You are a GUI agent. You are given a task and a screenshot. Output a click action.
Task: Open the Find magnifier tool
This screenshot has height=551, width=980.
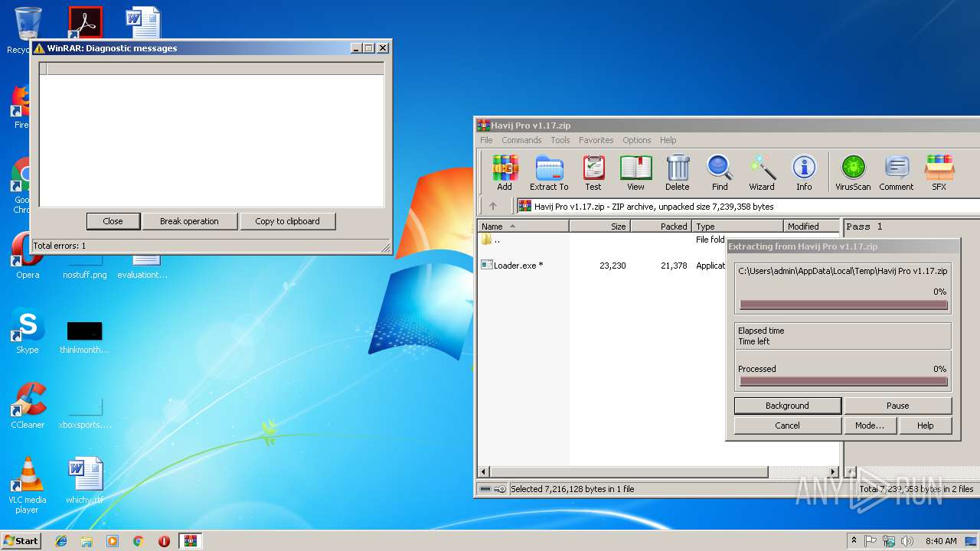click(x=720, y=173)
